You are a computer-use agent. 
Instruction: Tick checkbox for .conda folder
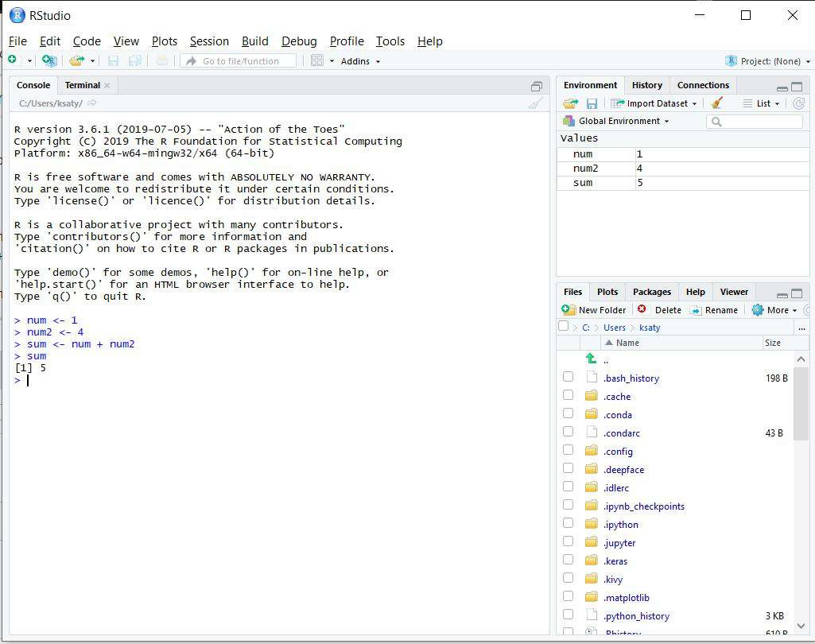tap(568, 413)
